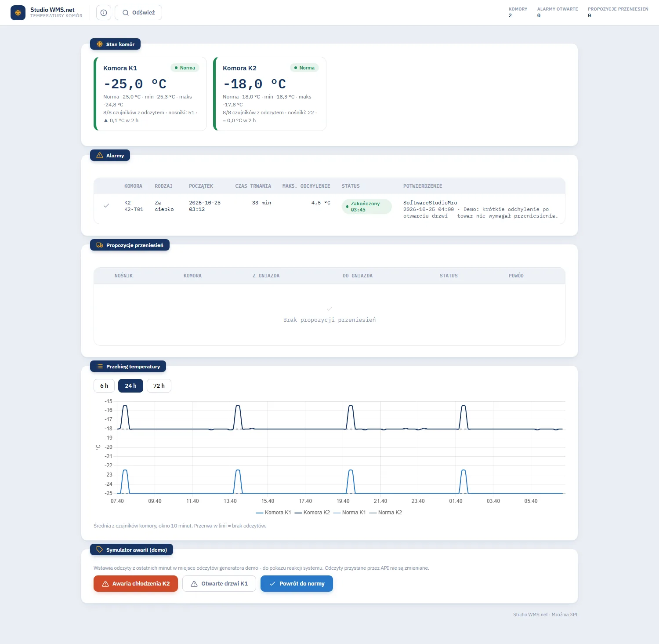Click the CZAS TRWANIA column header

pyautogui.click(x=253, y=186)
